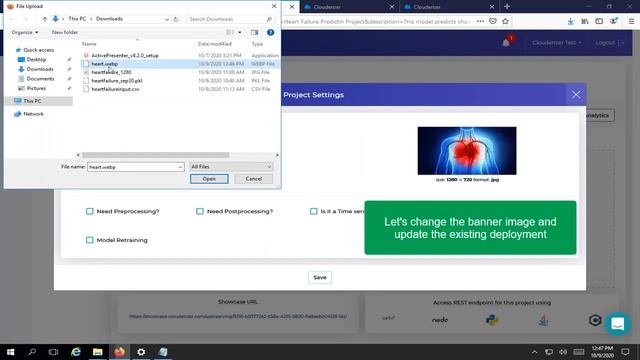Select heartfailureinput.csv file

(x=116, y=89)
